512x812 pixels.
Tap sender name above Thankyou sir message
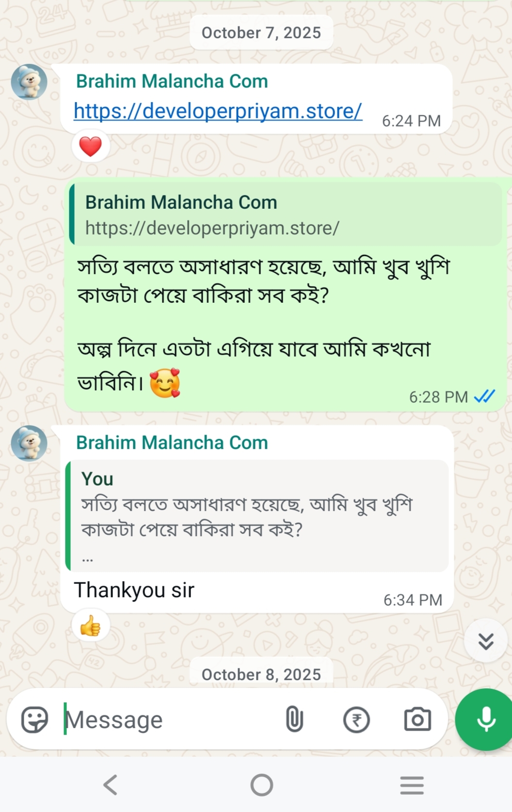click(x=172, y=443)
